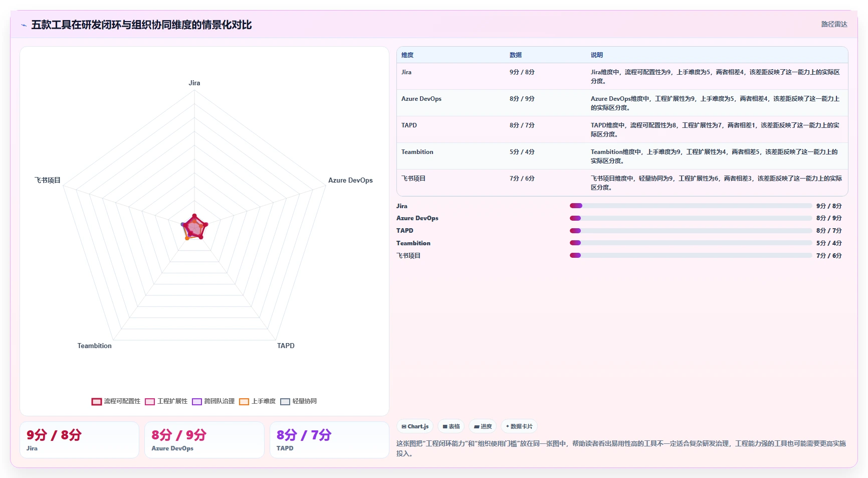Click the 8分 / 7分 value in the table

pos(522,125)
